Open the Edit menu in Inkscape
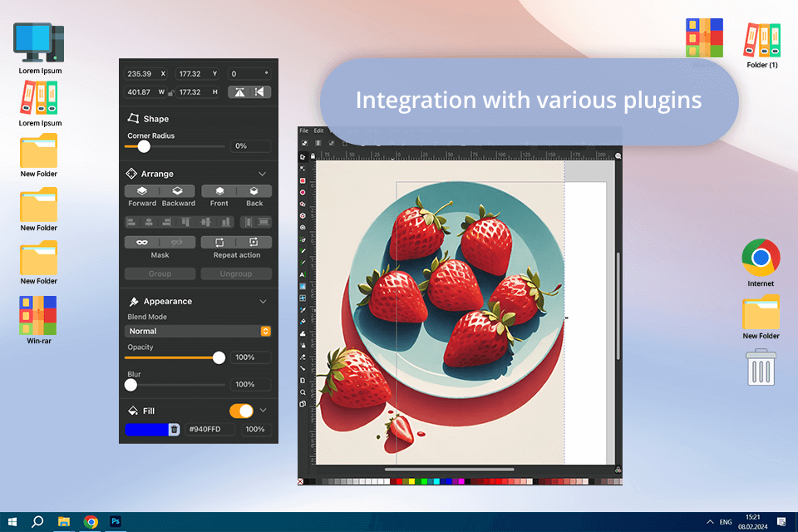The width and height of the screenshot is (798, 532). (x=318, y=131)
